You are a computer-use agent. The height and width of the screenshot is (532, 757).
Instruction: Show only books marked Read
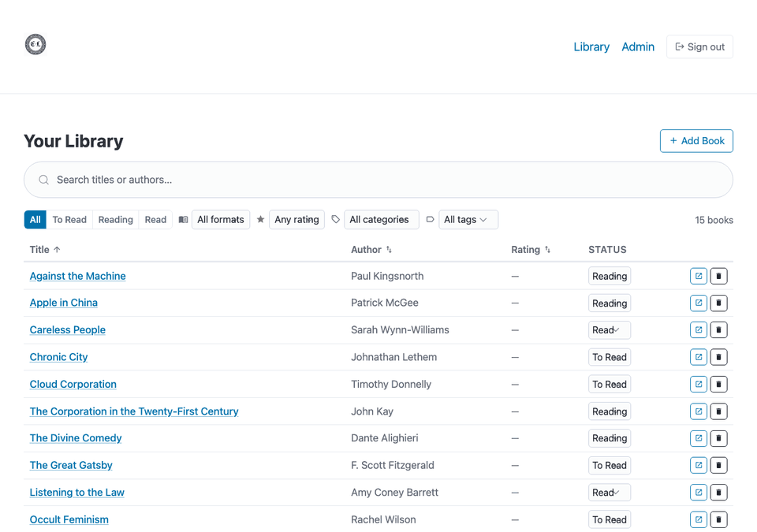pyautogui.click(x=155, y=220)
